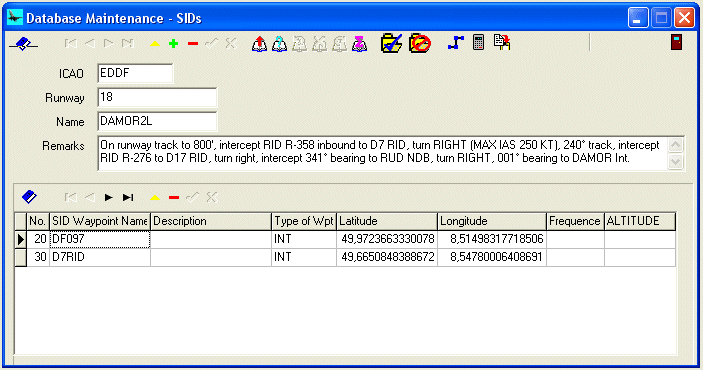Click third greyed book icon in toolbar
The image size is (703, 370).
(299, 44)
